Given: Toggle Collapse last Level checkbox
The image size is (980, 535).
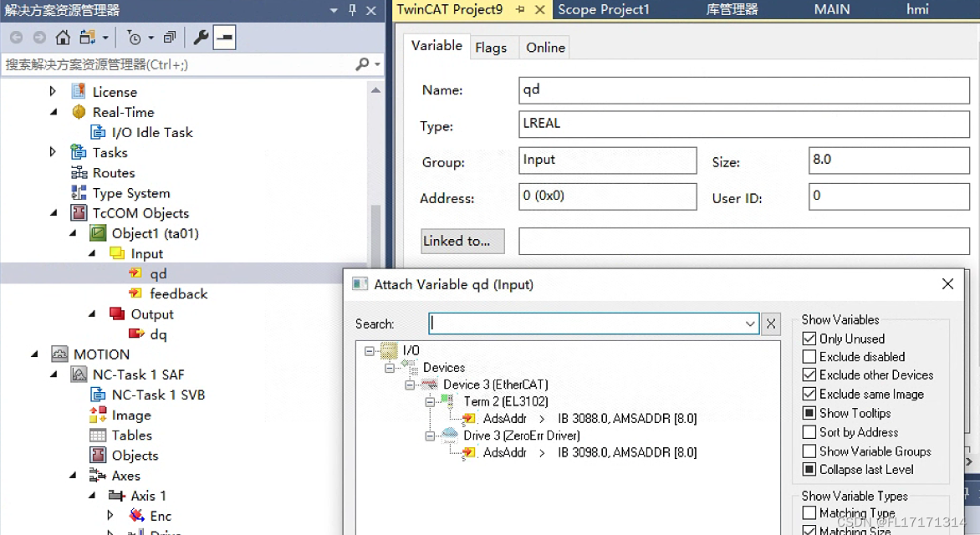Looking at the screenshot, I should pyautogui.click(x=809, y=469).
